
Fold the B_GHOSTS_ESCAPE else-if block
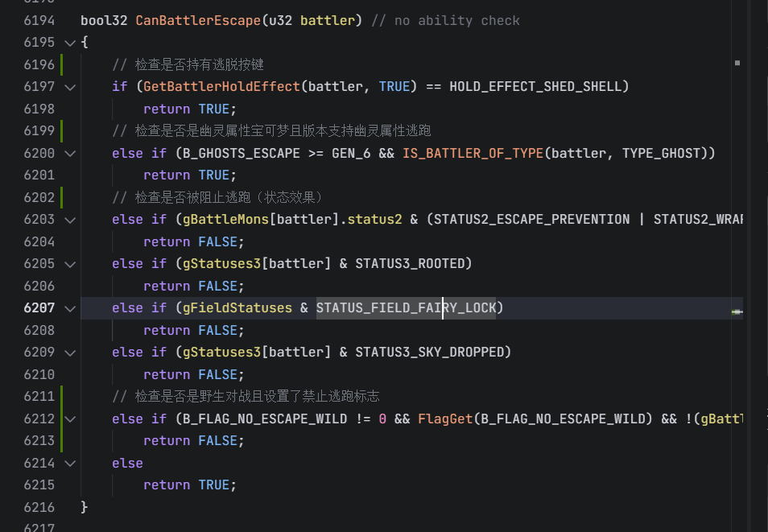tap(69, 153)
